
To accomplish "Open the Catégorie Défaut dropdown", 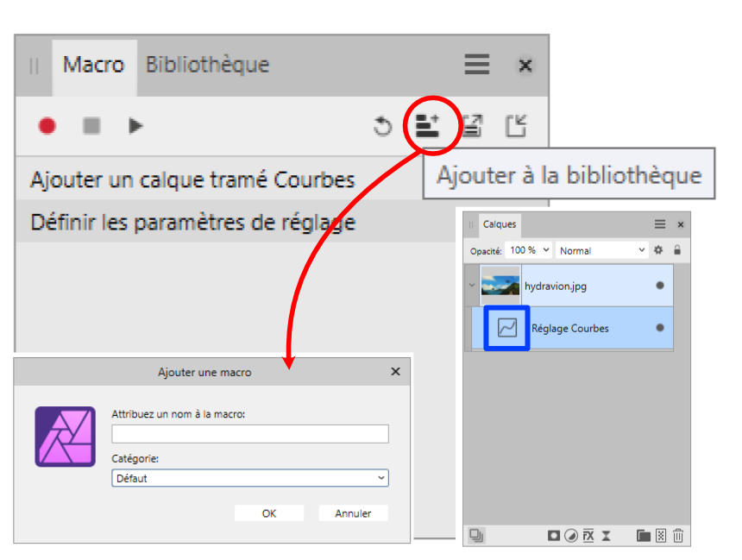I will pos(250,478).
